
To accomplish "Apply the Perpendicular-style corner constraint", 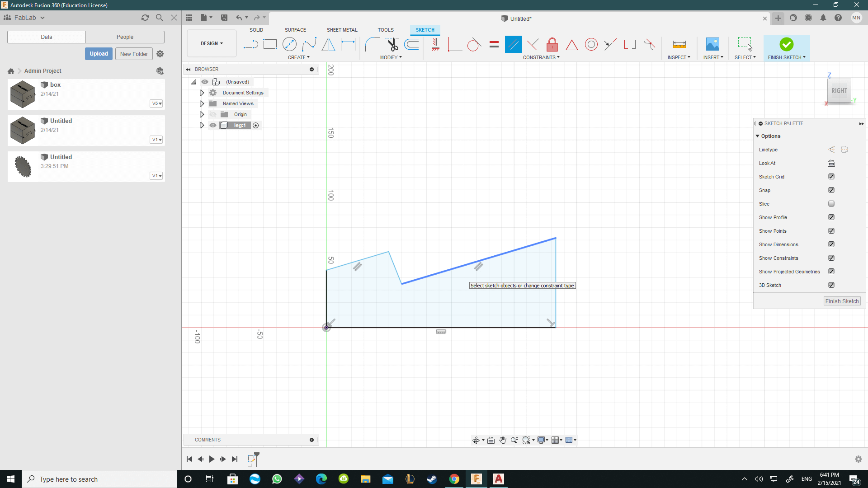I will click(x=454, y=44).
